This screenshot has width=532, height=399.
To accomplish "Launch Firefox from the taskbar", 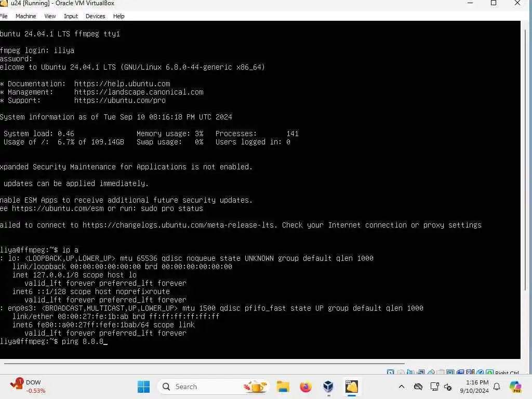I will 305,387.
